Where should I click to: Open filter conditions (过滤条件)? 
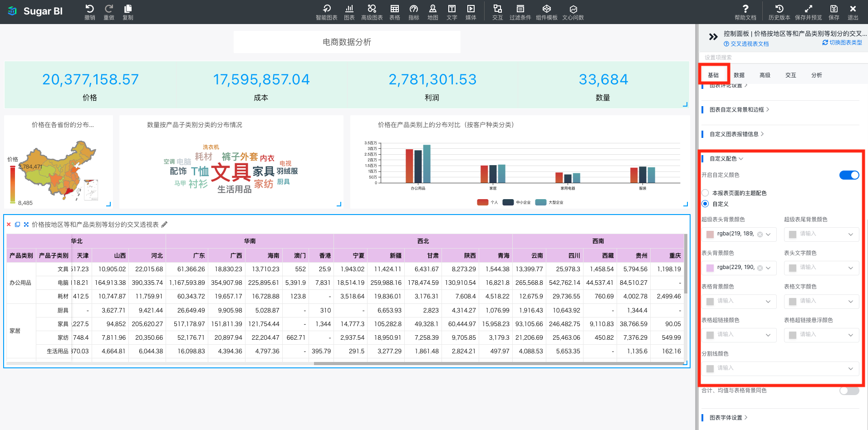pyautogui.click(x=520, y=12)
